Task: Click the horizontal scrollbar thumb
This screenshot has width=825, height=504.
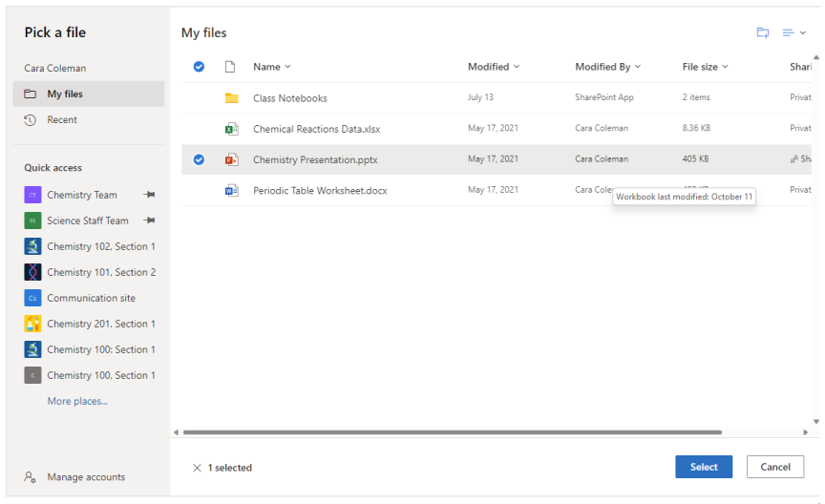Action: click(x=453, y=432)
